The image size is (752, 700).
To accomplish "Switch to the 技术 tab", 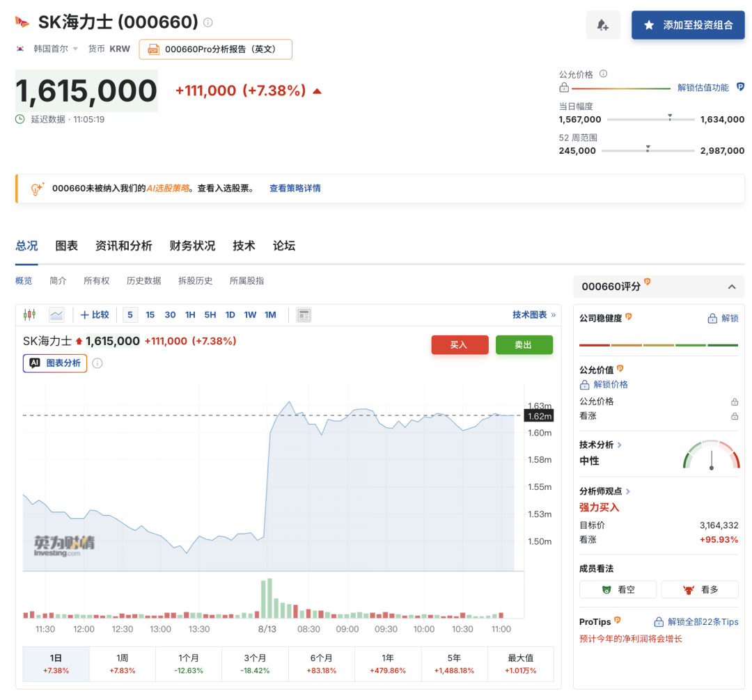I will [244, 246].
